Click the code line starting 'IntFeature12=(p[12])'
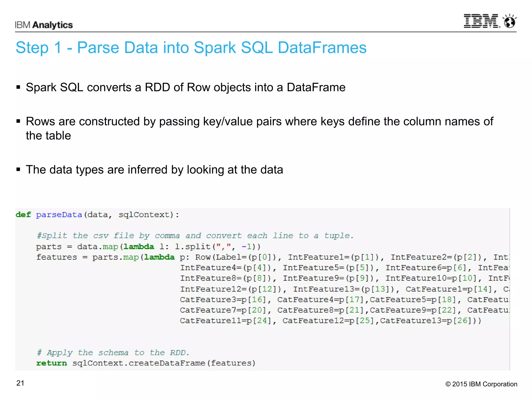532x399 pixels. point(345,289)
